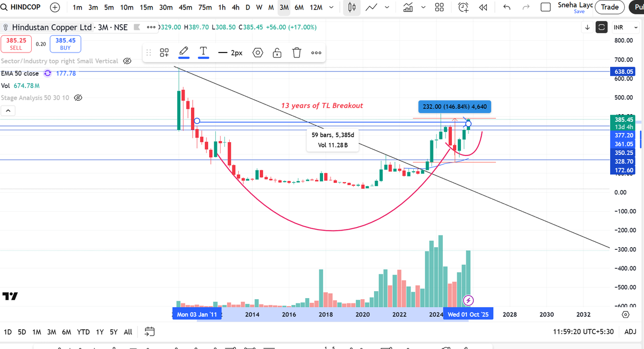Image resolution: width=644 pixels, height=349 pixels.
Task: Set date range to YTD
Action: click(83, 332)
